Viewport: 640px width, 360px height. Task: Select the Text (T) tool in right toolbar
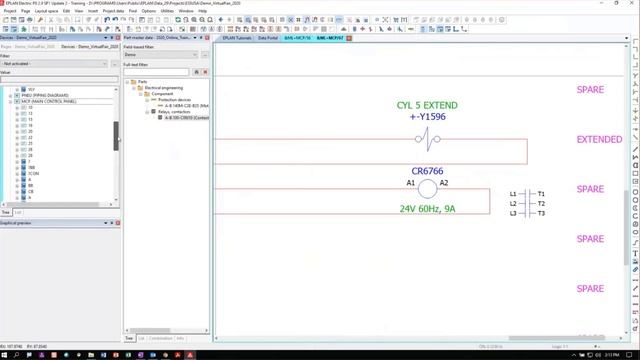(635, 253)
